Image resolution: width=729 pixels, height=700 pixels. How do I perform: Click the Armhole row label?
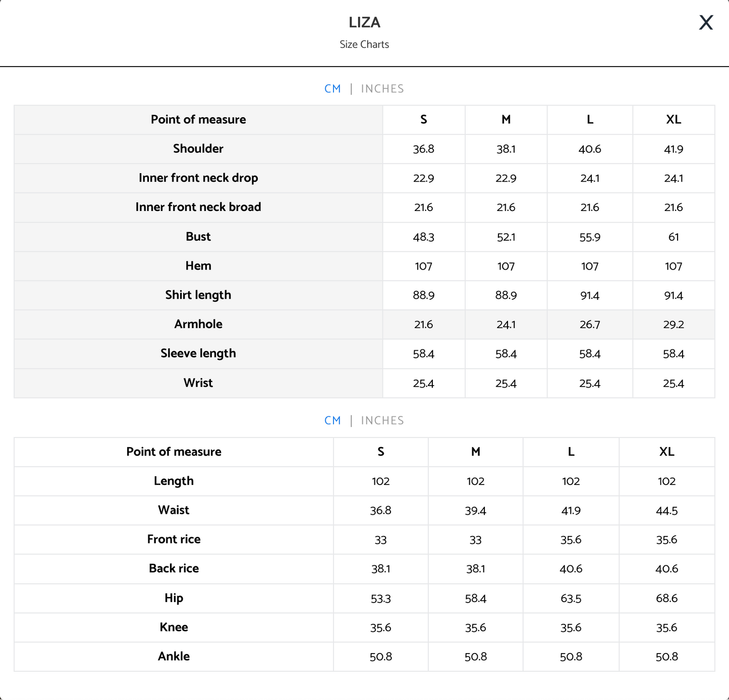[x=198, y=325]
